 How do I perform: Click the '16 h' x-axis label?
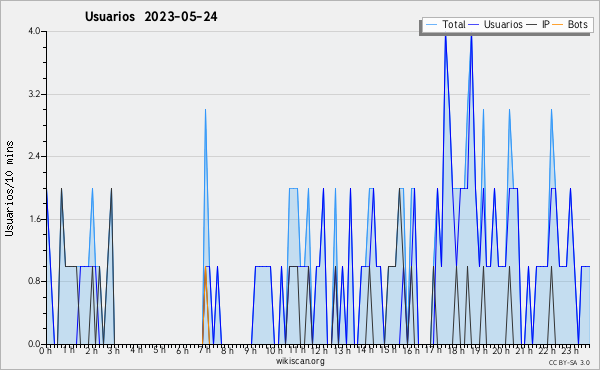(x=411, y=351)
